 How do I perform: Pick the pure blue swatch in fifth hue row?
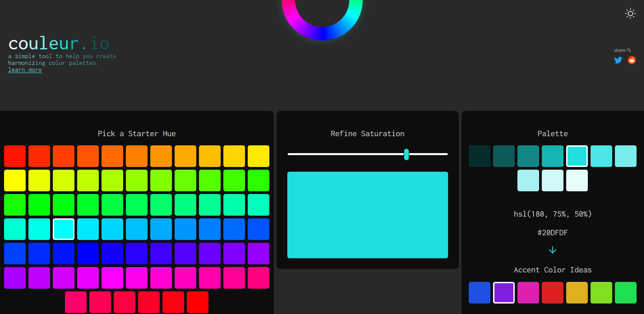click(x=88, y=253)
